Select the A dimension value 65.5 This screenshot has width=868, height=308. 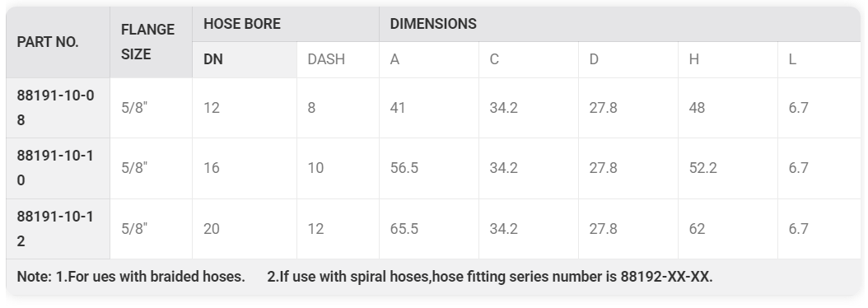[404, 229]
